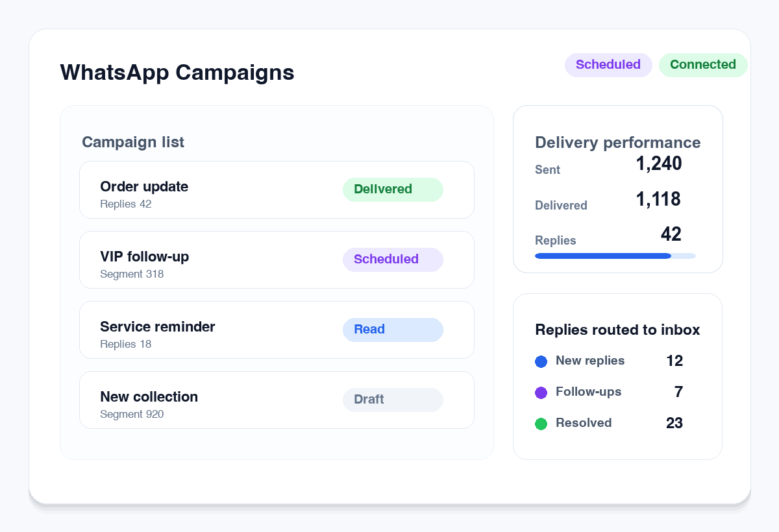779x532 pixels.
Task: Open the Order update campaign
Action: [277, 190]
